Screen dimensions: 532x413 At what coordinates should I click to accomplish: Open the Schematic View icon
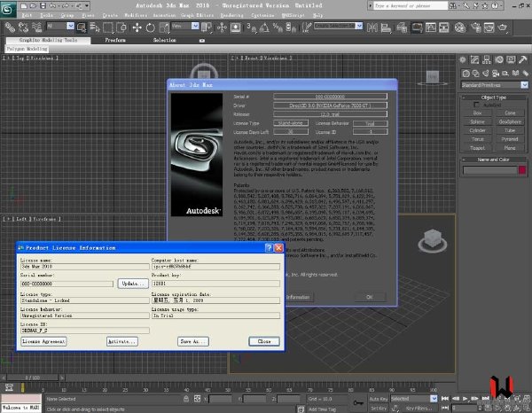444,27
